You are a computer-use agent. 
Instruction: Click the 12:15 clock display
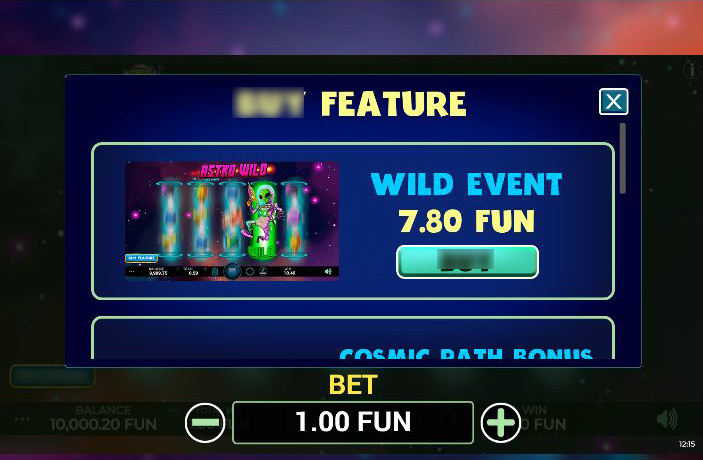[686, 444]
